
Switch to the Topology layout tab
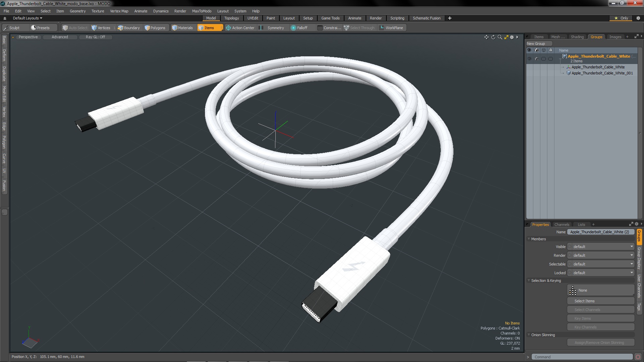pyautogui.click(x=231, y=18)
